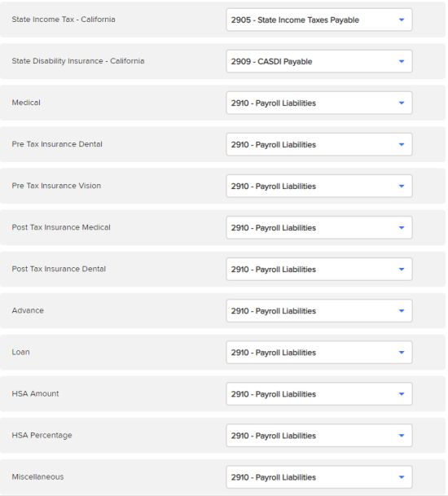Click the dropdown arrow in the Advance row

(402, 310)
